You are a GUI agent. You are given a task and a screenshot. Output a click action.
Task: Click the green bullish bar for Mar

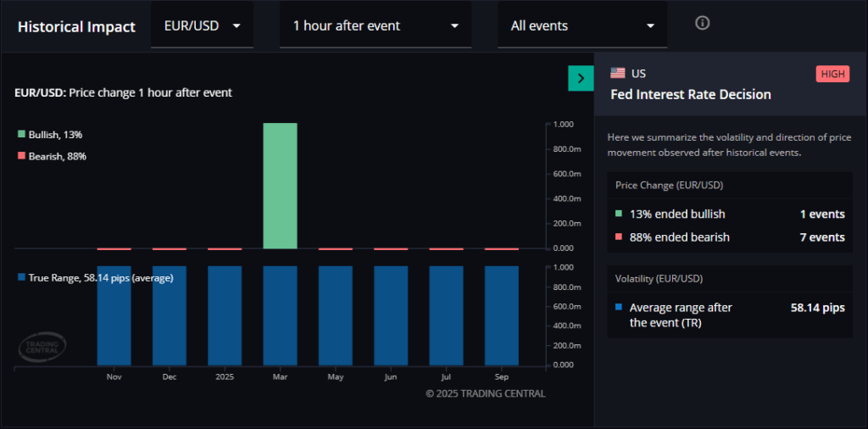click(280, 187)
